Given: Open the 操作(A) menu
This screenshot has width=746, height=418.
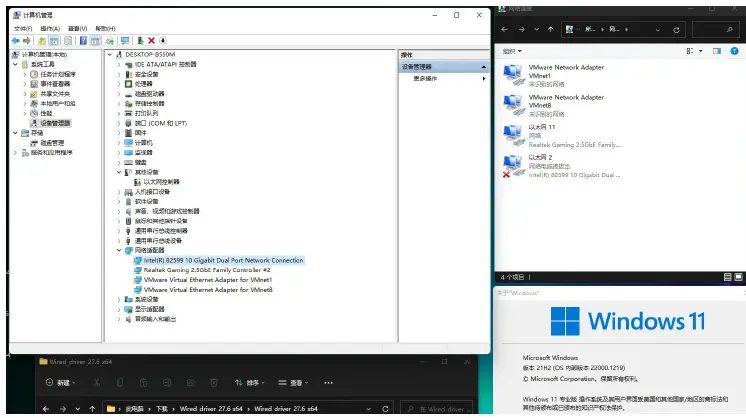Looking at the screenshot, I should coord(51,28).
